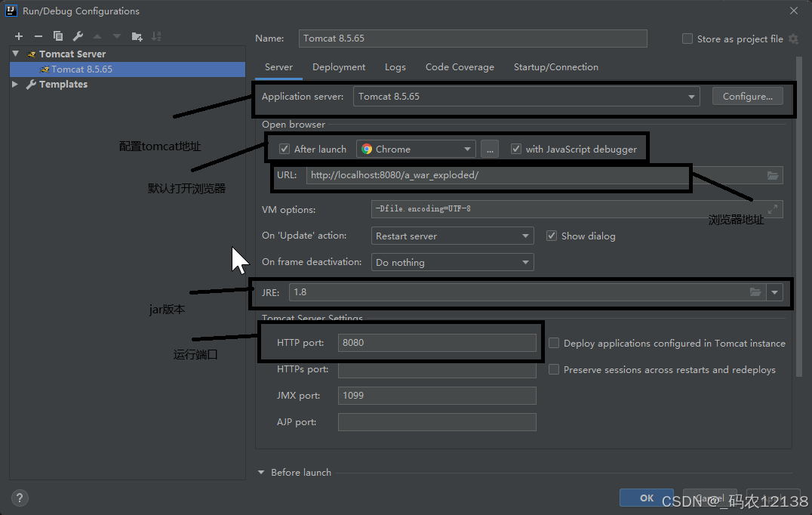The width and height of the screenshot is (812, 515).
Task: Open help with the question mark icon
Action: click(x=20, y=498)
